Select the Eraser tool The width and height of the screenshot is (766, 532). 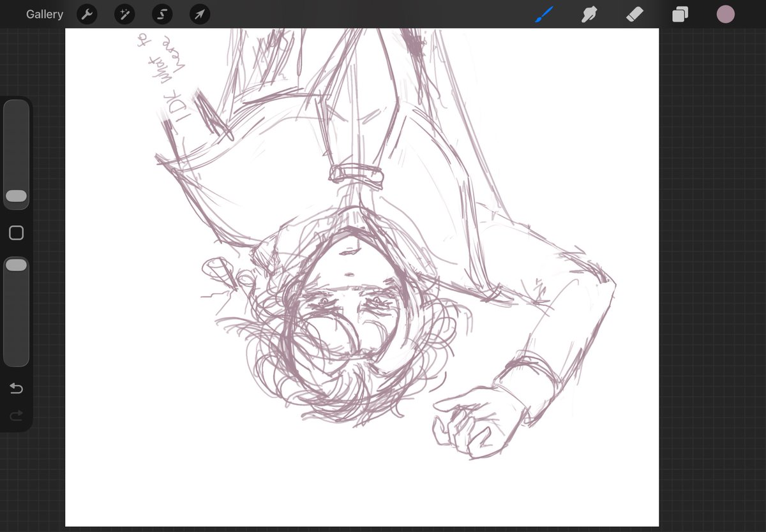[635, 14]
